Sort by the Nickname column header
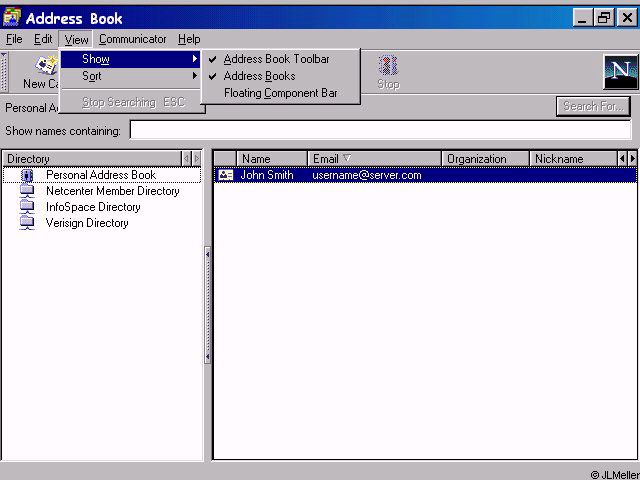Screen dimensions: 640x480 click(x=573, y=158)
